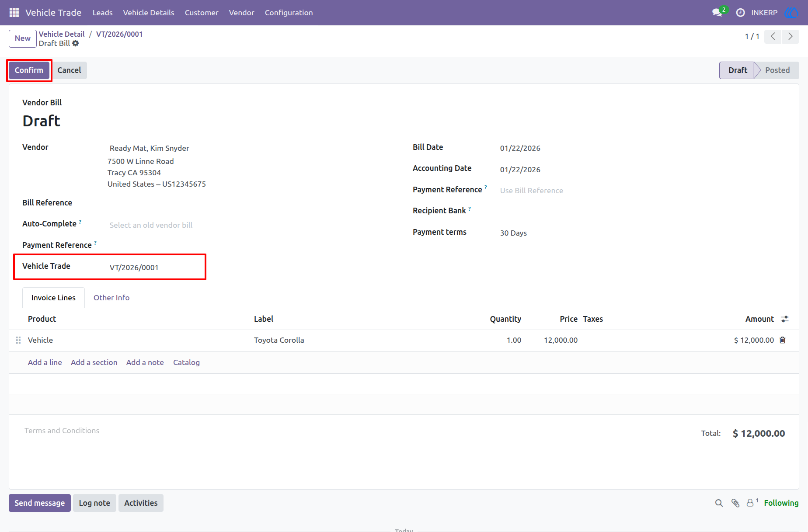Go to previous record arrow
The image size is (808, 532).
773,36
